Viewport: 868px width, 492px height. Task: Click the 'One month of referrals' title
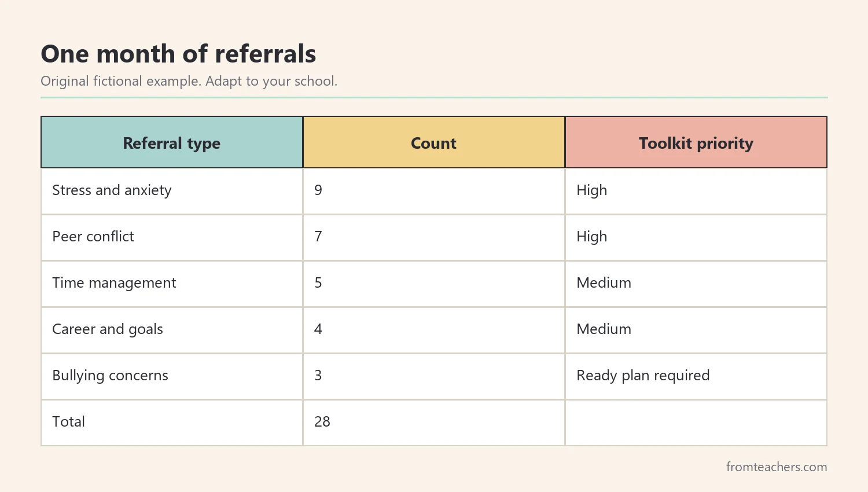pos(178,54)
